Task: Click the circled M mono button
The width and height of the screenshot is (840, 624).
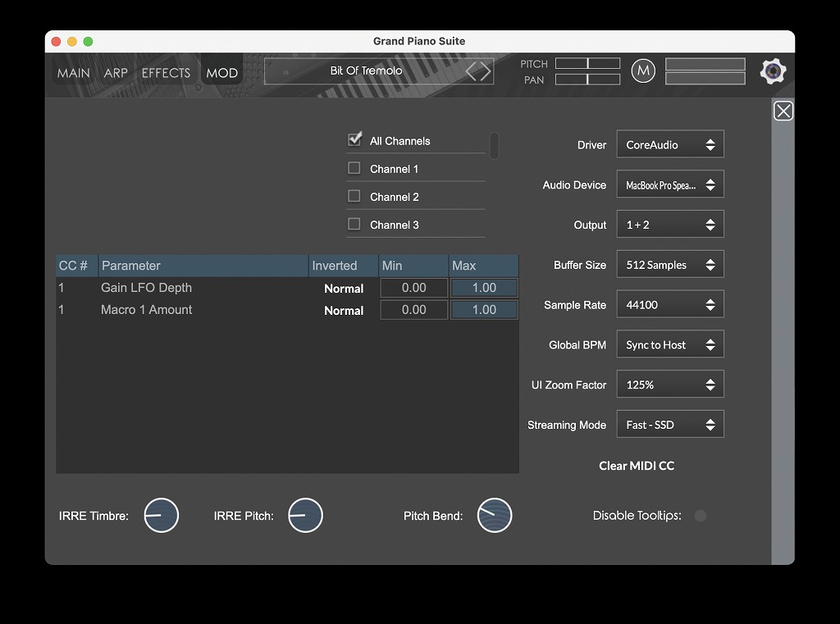Action: (x=644, y=72)
